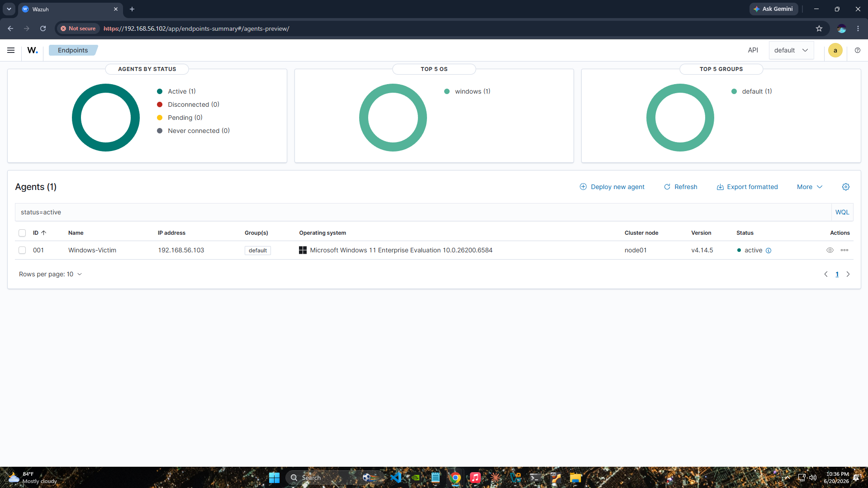Go to the next page arrow
Image resolution: width=868 pixels, height=488 pixels.
click(x=848, y=274)
